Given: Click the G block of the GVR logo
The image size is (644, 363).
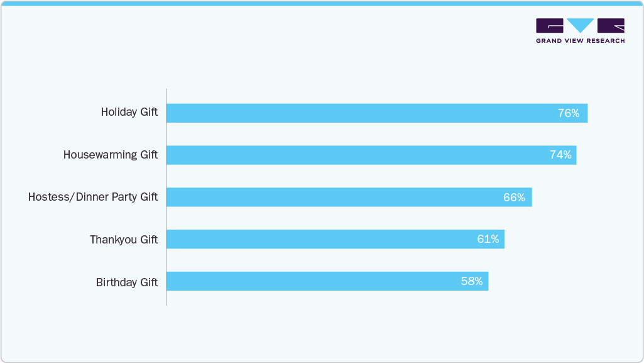Looking at the screenshot, I should coord(550,26).
